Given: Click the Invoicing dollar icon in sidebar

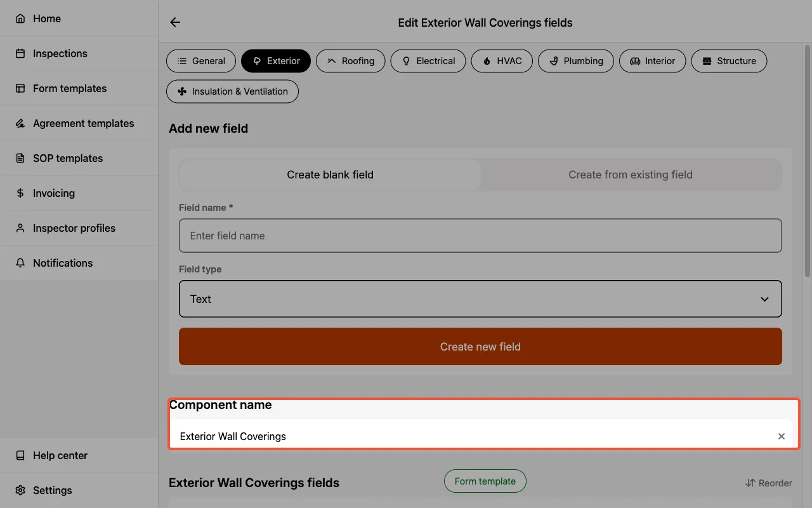Looking at the screenshot, I should (19, 193).
